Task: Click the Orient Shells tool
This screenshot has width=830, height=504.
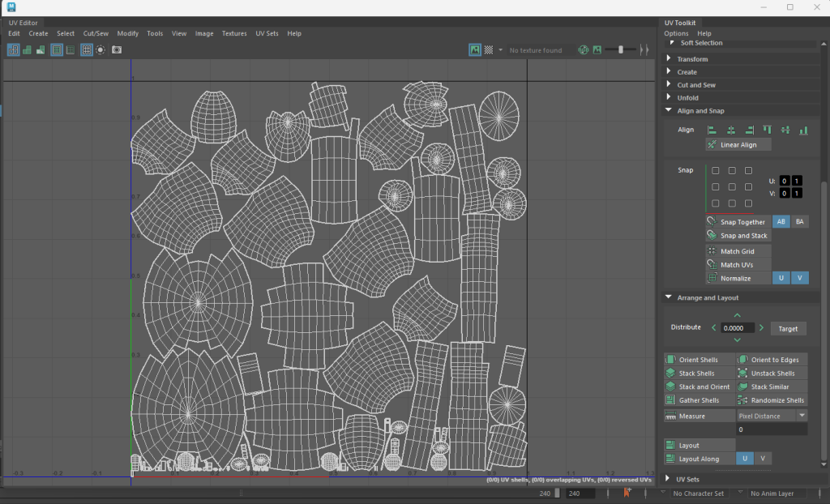Action: 698,360
